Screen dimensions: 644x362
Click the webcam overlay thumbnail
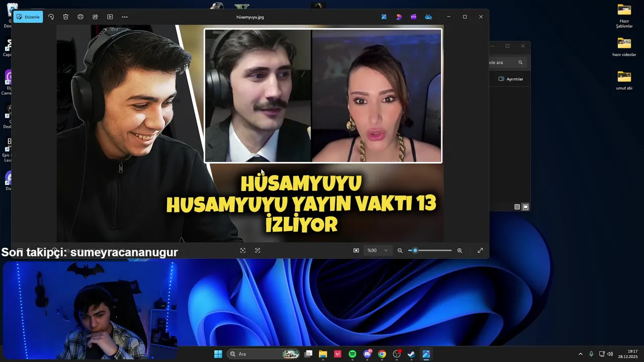(89, 311)
